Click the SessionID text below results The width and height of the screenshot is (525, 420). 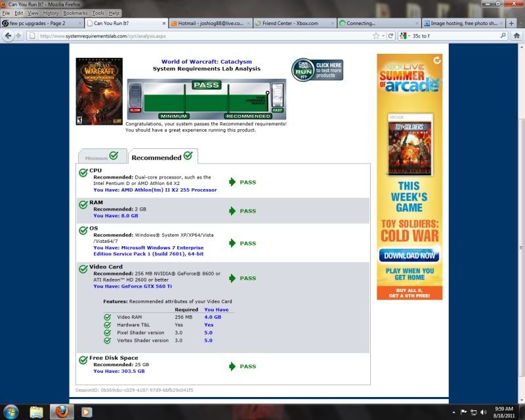135,390
